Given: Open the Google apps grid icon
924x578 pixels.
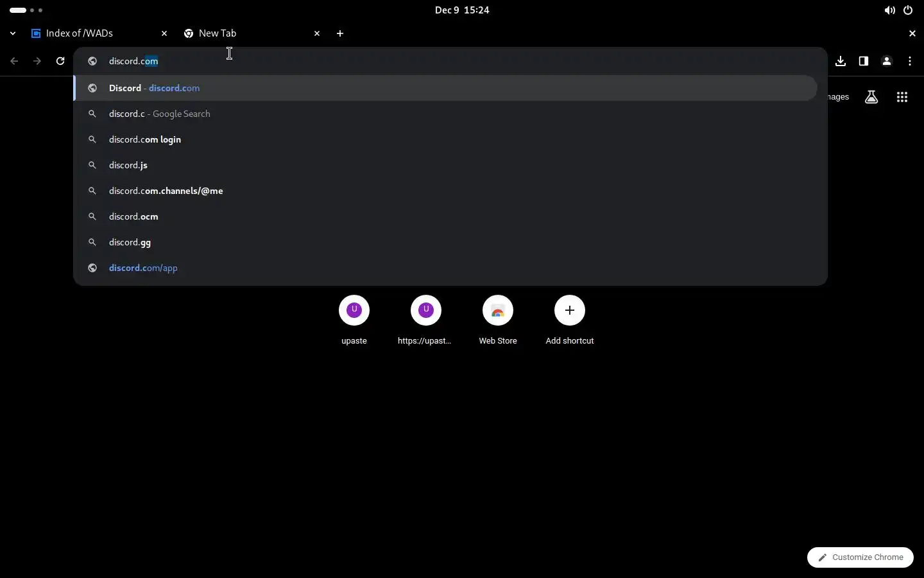Looking at the screenshot, I should pyautogui.click(x=903, y=97).
